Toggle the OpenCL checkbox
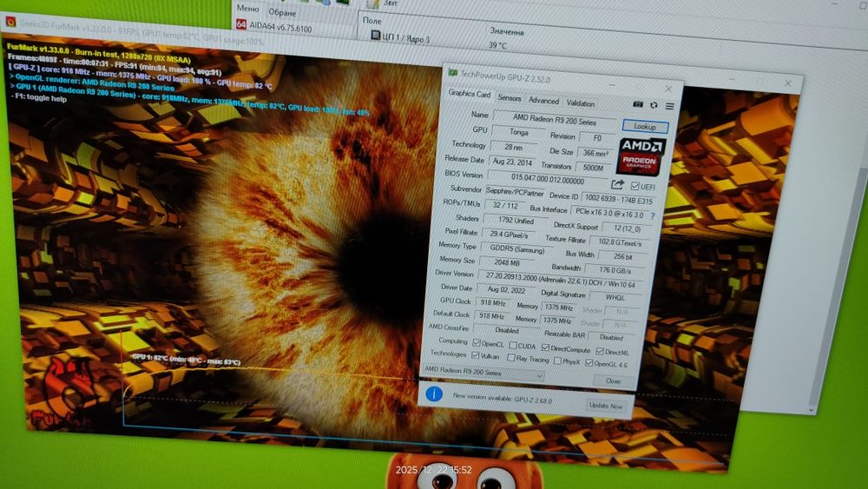 pos(476,343)
